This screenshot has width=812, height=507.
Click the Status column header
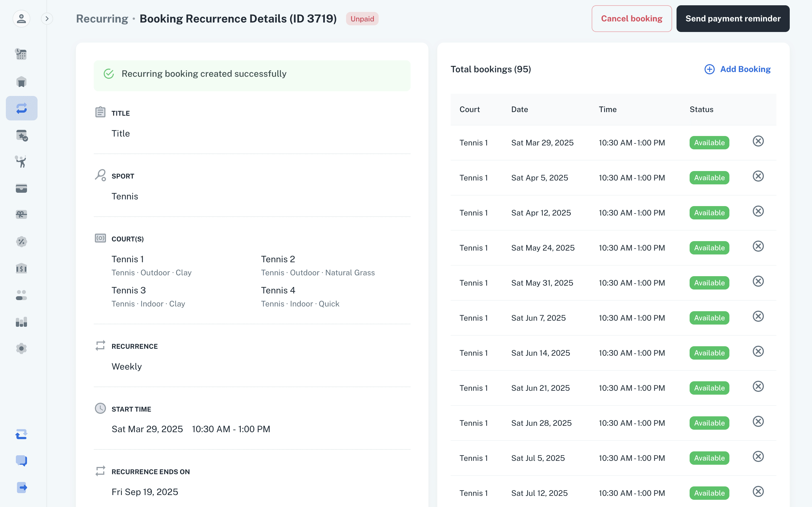(x=701, y=109)
